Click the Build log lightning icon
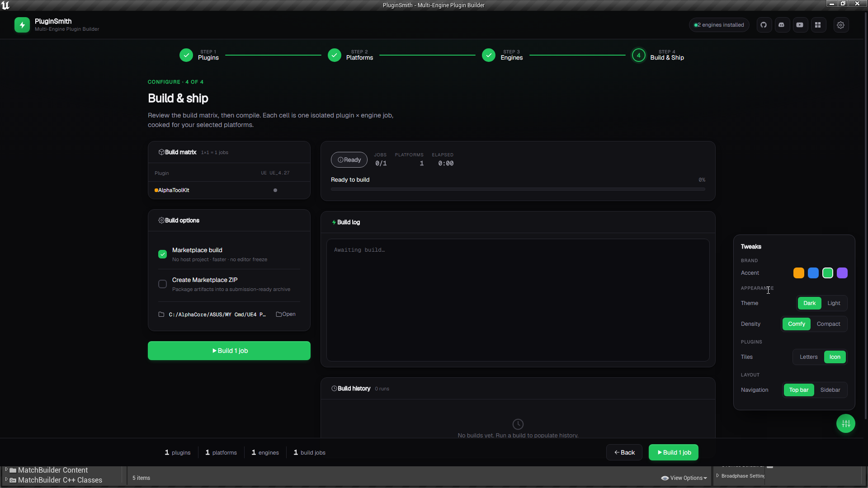868x488 pixels. 334,222
